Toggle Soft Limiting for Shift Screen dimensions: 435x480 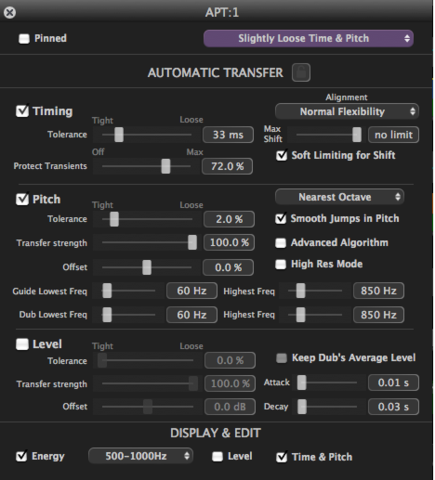pos(282,155)
